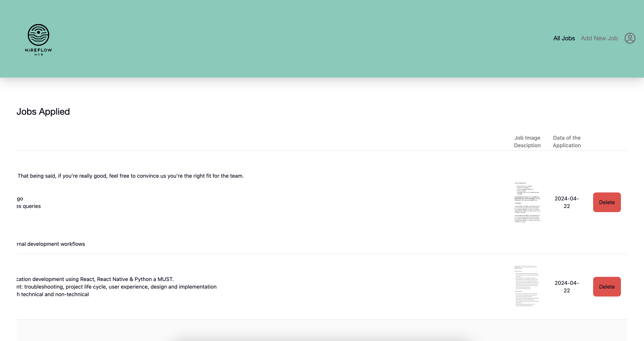Click the 'h technical and non-technical' line
This screenshot has width=644, height=341.
tap(53, 294)
